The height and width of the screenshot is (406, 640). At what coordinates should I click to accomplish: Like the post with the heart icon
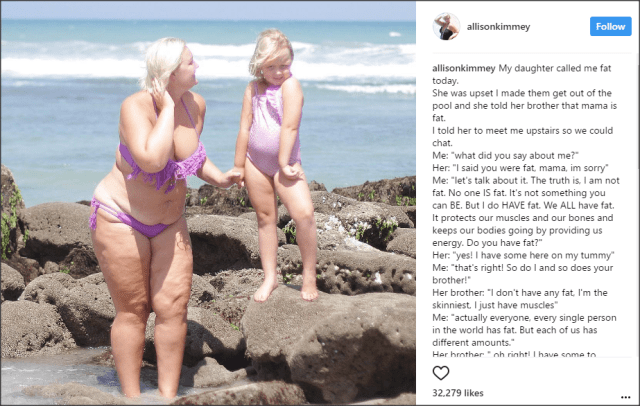pos(441,373)
